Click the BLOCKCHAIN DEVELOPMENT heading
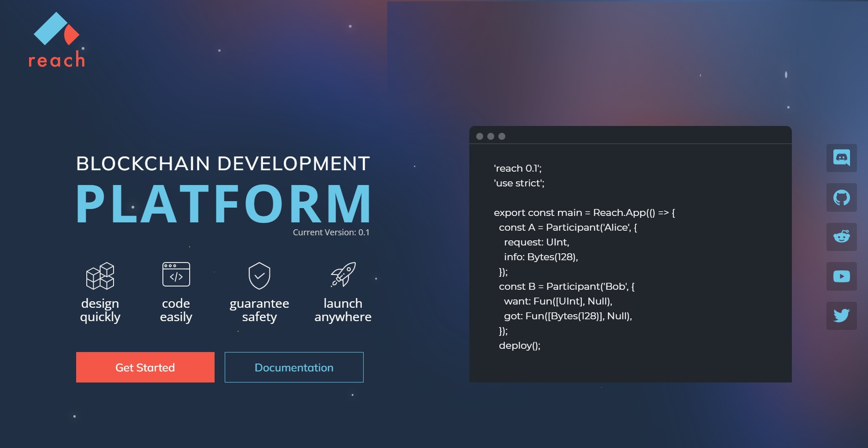 pyautogui.click(x=223, y=164)
